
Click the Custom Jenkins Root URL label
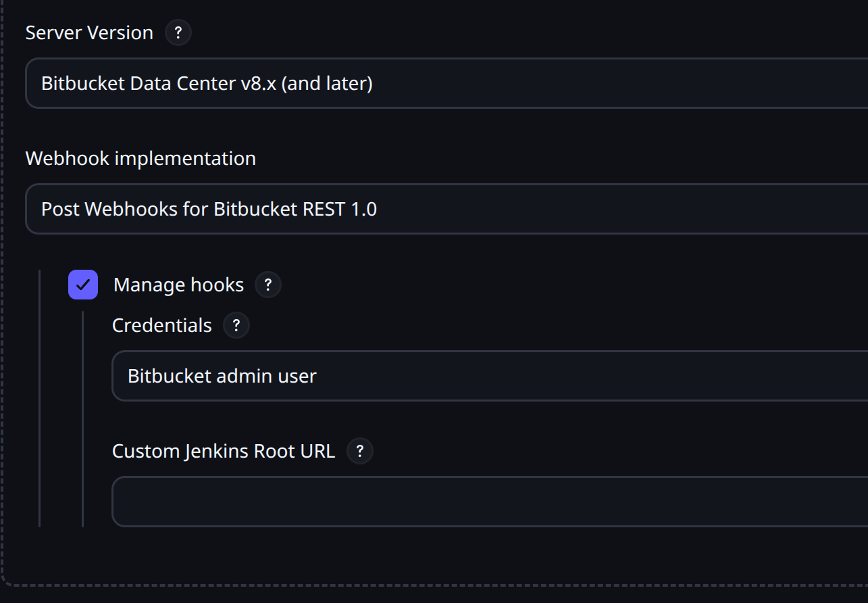point(224,451)
